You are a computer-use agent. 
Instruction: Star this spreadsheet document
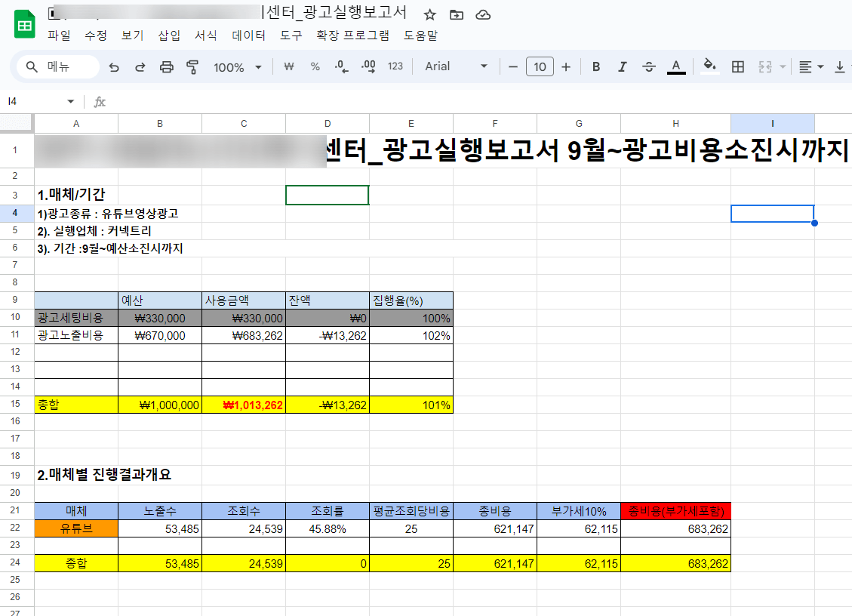[x=429, y=13]
